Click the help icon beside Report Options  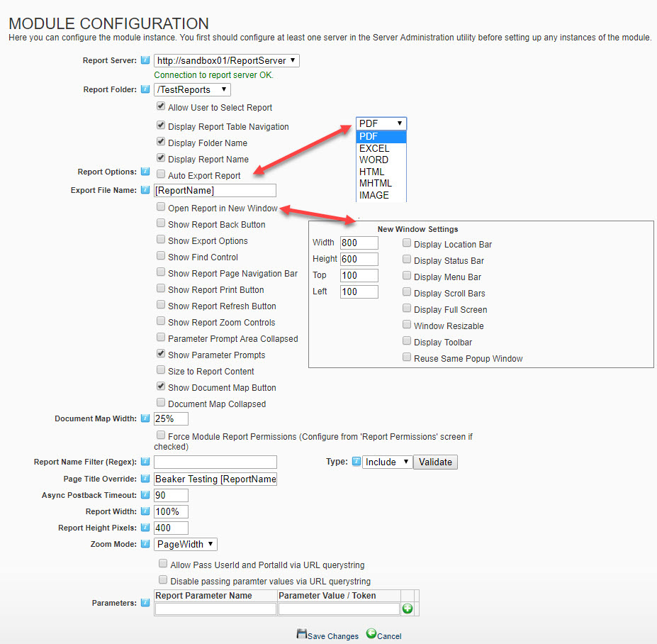tap(145, 172)
